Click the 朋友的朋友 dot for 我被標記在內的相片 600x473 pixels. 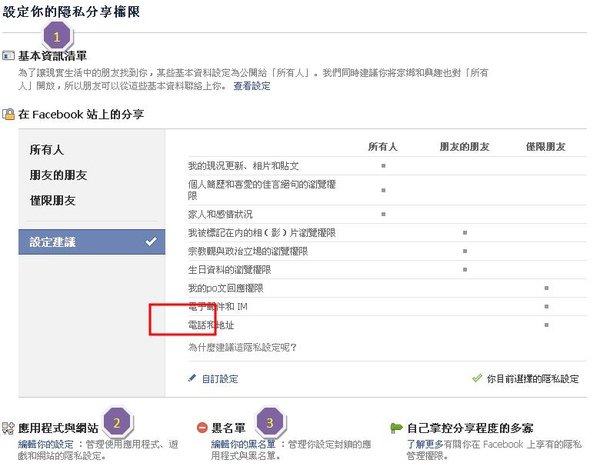pyautogui.click(x=465, y=232)
